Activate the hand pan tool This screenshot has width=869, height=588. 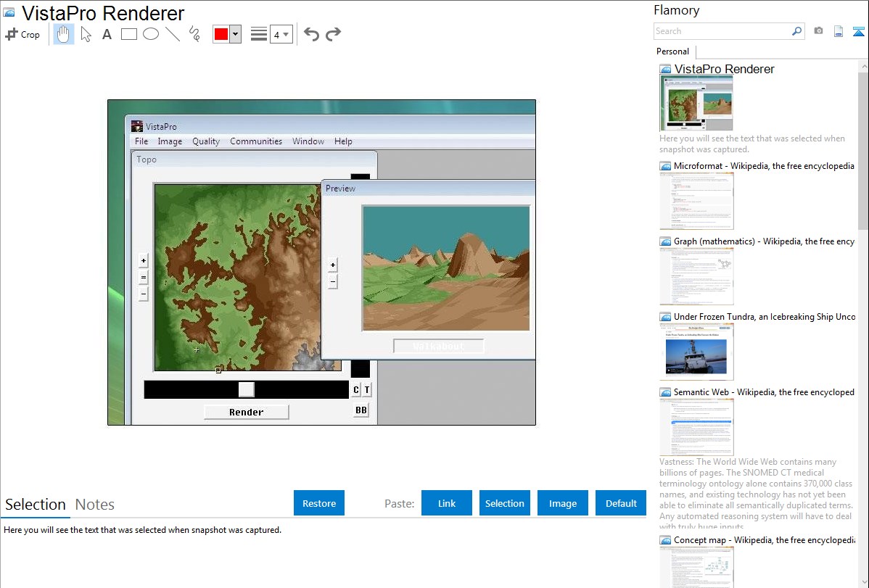[x=63, y=34]
